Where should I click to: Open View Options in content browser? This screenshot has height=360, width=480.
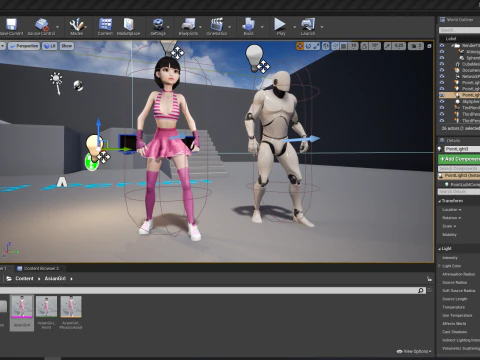point(414,351)
